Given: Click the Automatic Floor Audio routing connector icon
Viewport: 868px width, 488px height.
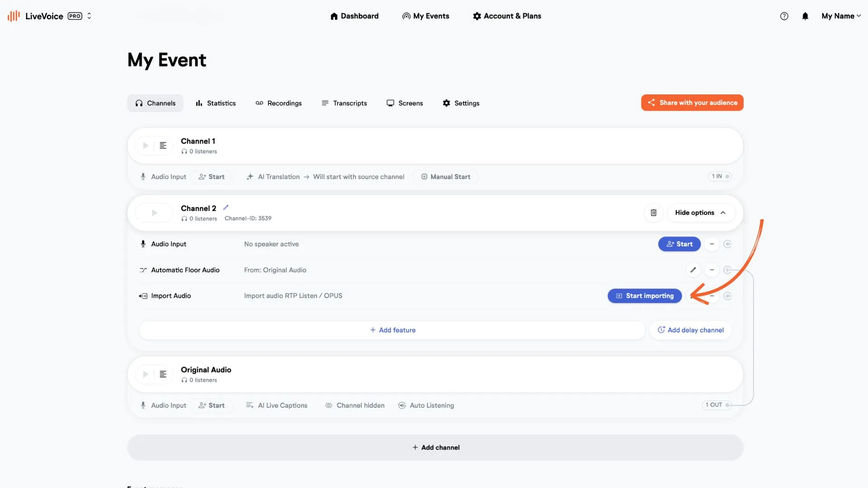Looking at the screenshot, I should tap(727, 270).
